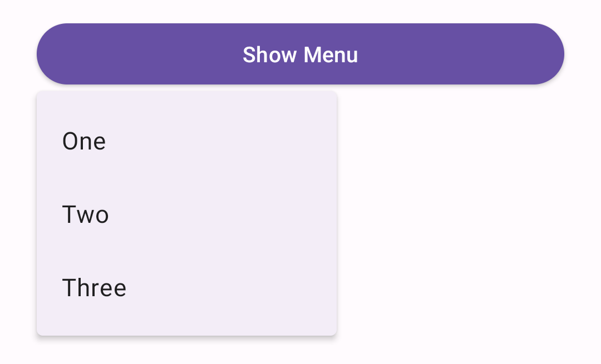601x364 pixels.
Task: Click inside the dropdown menu panel
Action: (186, 214)
